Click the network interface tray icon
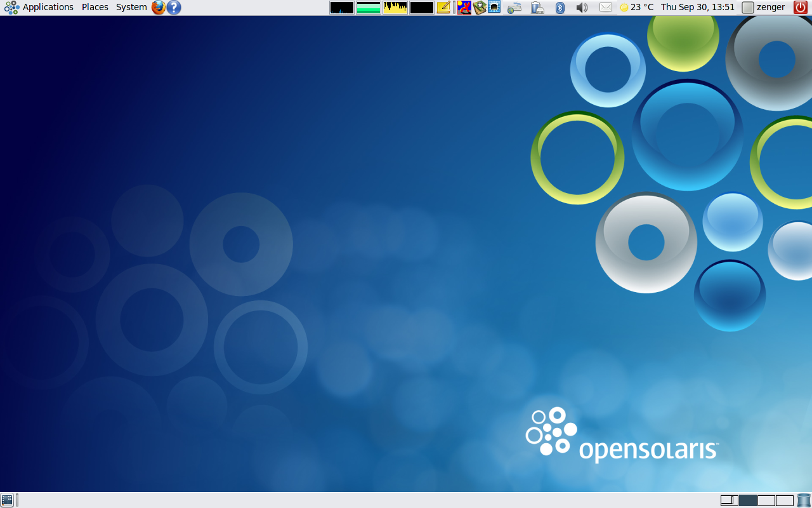 pos(494,8)
